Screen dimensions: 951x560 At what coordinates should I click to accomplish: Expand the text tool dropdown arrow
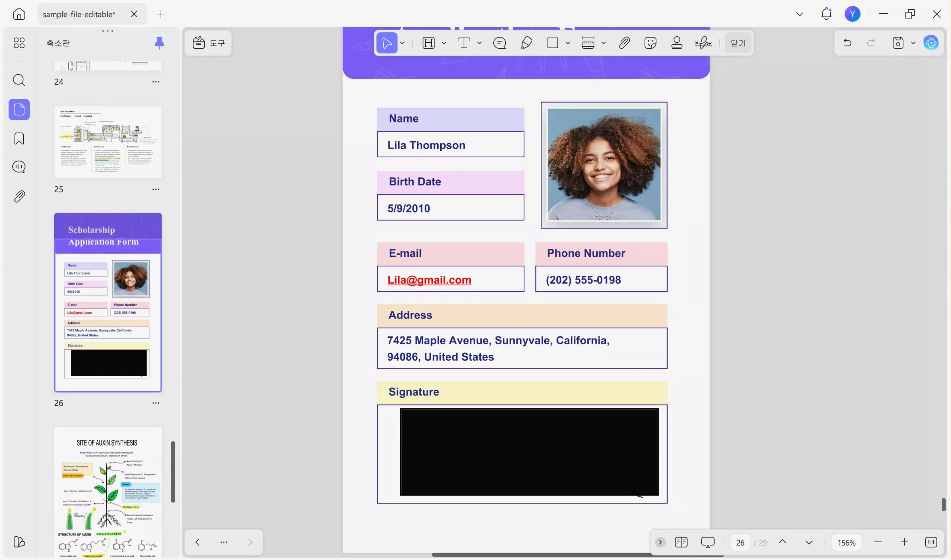click(479, 43)
